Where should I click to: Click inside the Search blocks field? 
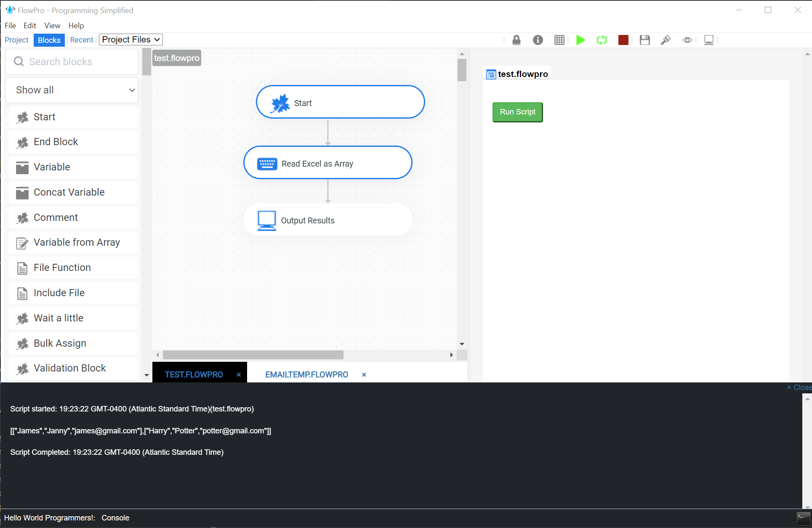(x=72, y=61)
